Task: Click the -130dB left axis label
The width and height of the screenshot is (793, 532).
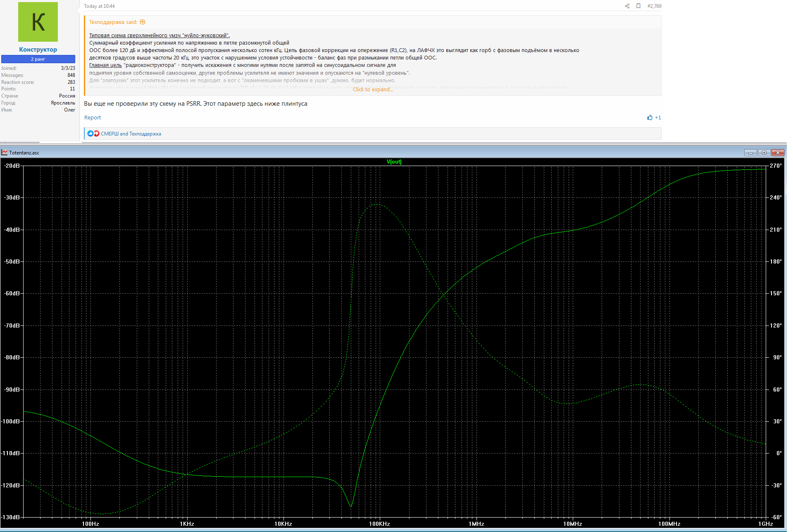Action: tap(11, 518)
